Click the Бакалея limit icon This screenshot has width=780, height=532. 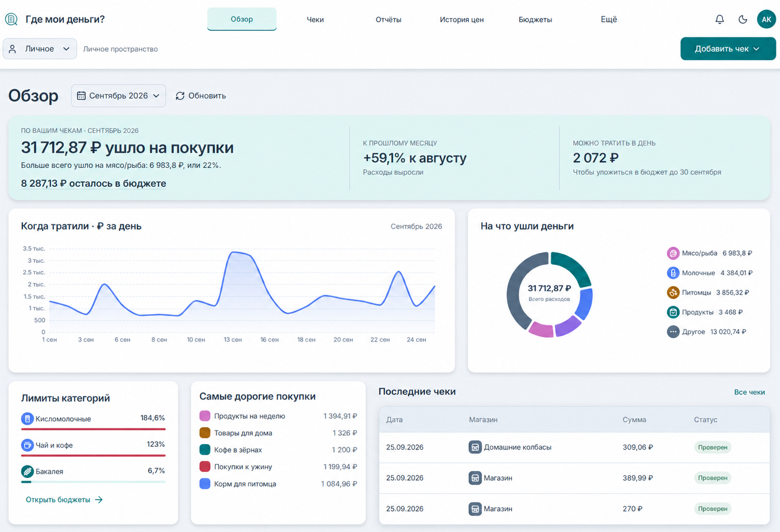(x=27, y=471)
